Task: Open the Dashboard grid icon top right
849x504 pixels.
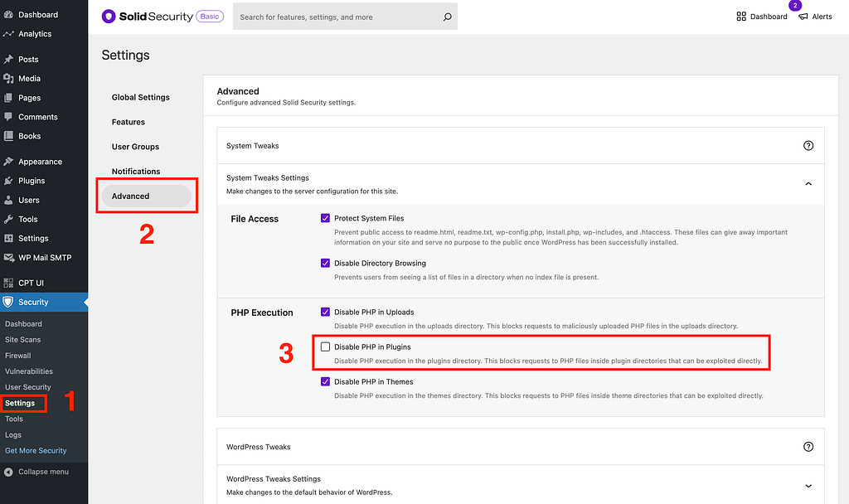Action: (x=740, y=16)
